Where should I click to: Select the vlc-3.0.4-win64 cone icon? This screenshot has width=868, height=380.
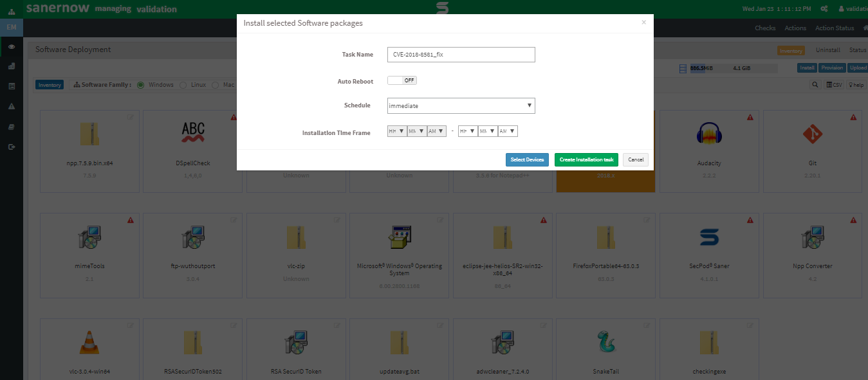coord(89,342)
